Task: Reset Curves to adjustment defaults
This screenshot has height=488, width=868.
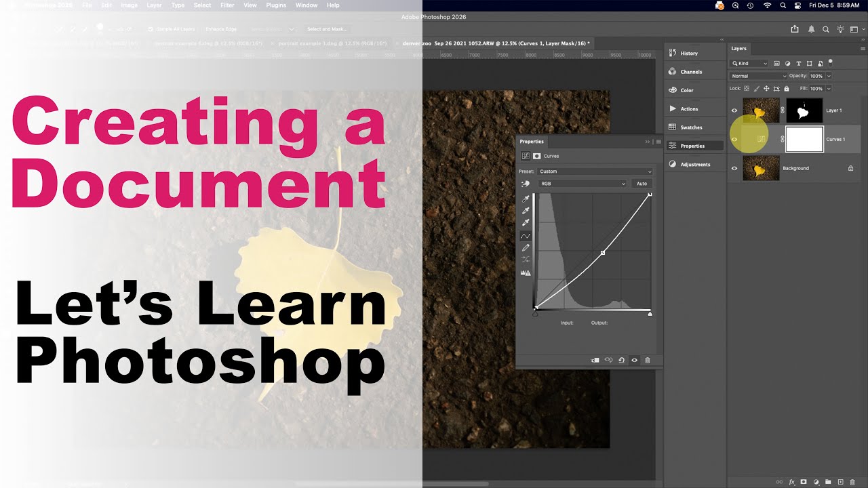Action: (x=621, y=361)
